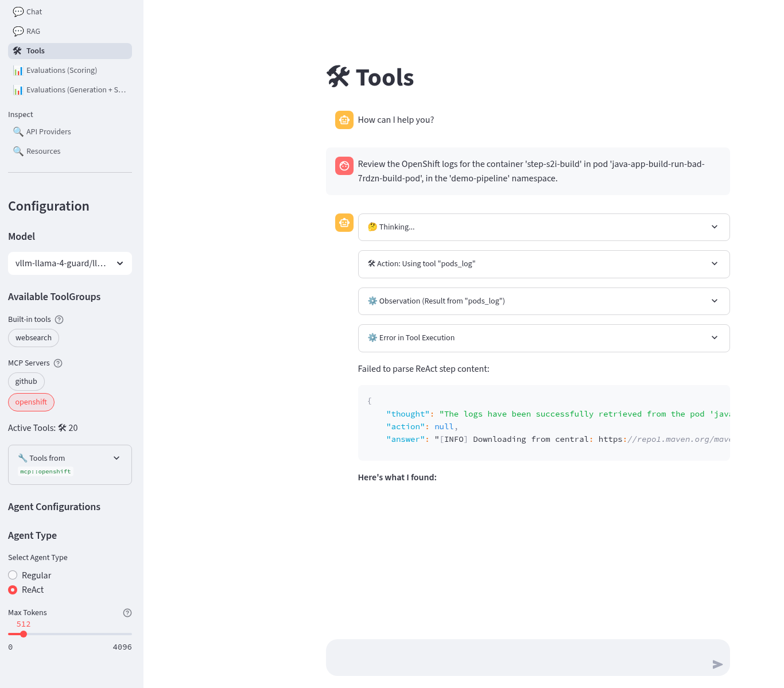Image resolution: width=784 pixels, height=688 pixels.
Task: Select the ReAct agent type
Action: [x=26, y=590]
